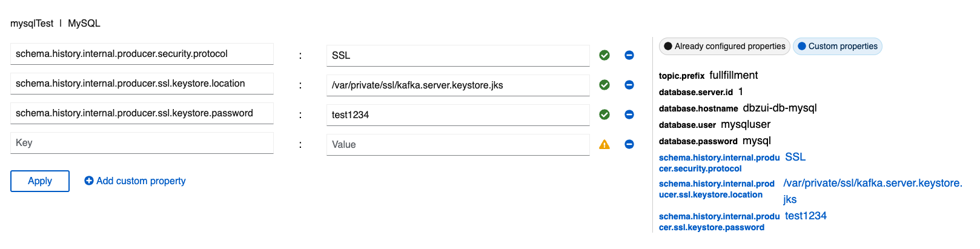
Task: Edit the SSL value field
Action: 457,56
